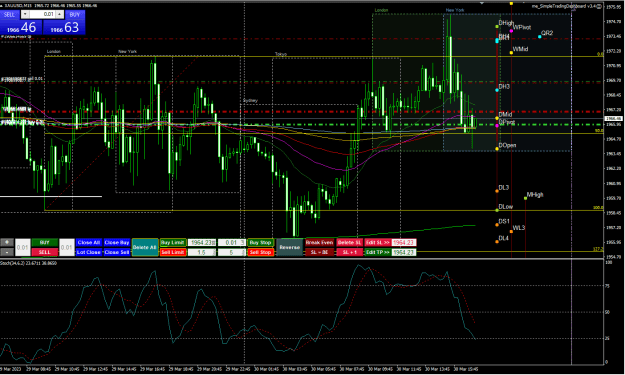Increase lot size with up arrow
This screenshot has width=625, height=375.
click(59, 14)
